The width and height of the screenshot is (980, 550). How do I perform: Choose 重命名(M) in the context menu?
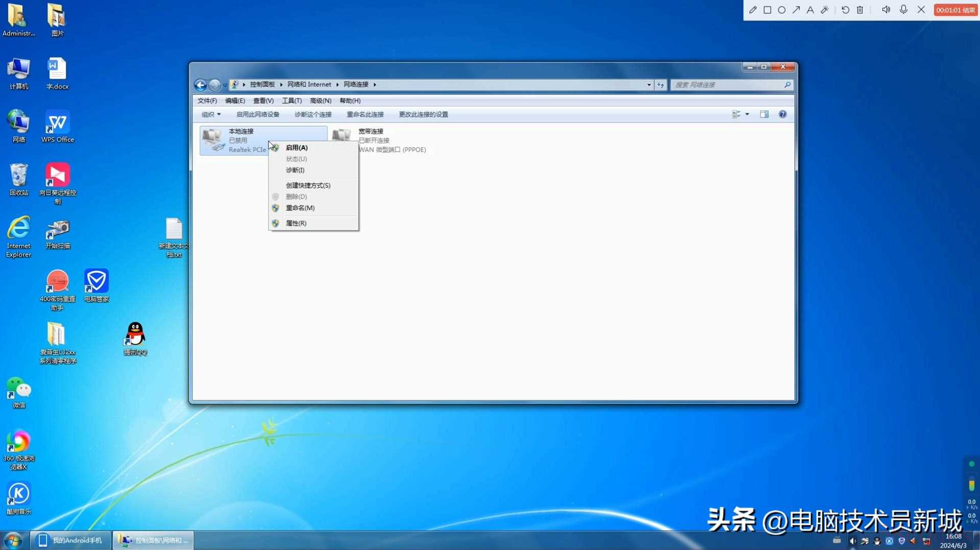300,208
